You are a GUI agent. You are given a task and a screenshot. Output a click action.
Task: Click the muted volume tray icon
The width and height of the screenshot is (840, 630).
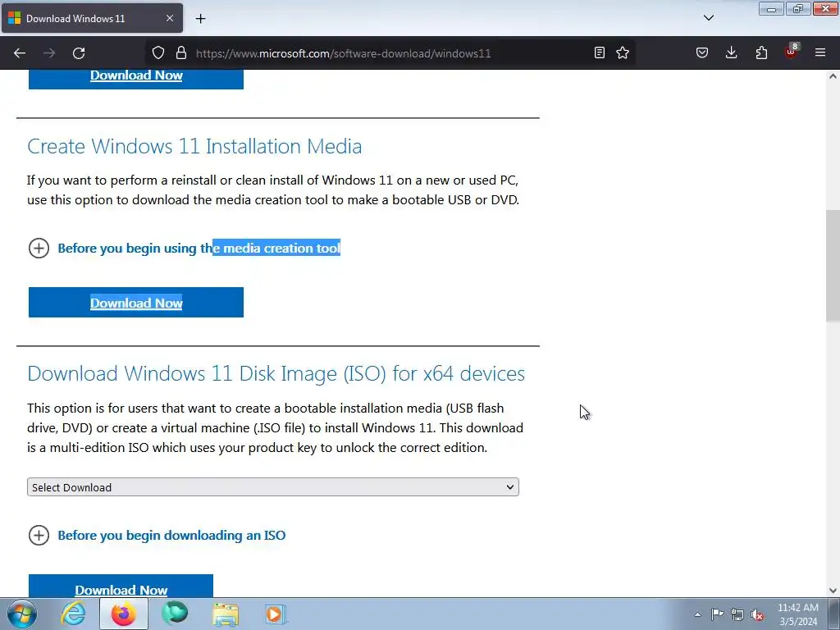[757, 614]
